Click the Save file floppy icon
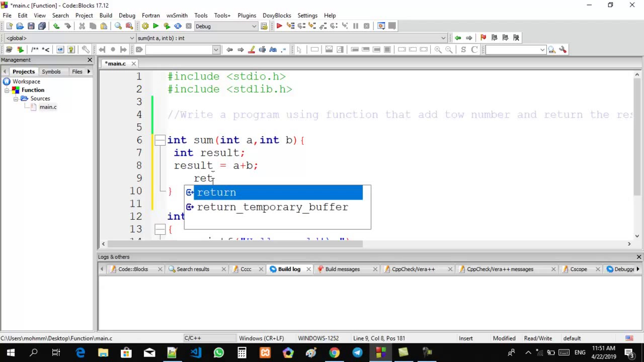Image resolution: width=644 pixels, height=362 pixels. [x=31, y=26]
